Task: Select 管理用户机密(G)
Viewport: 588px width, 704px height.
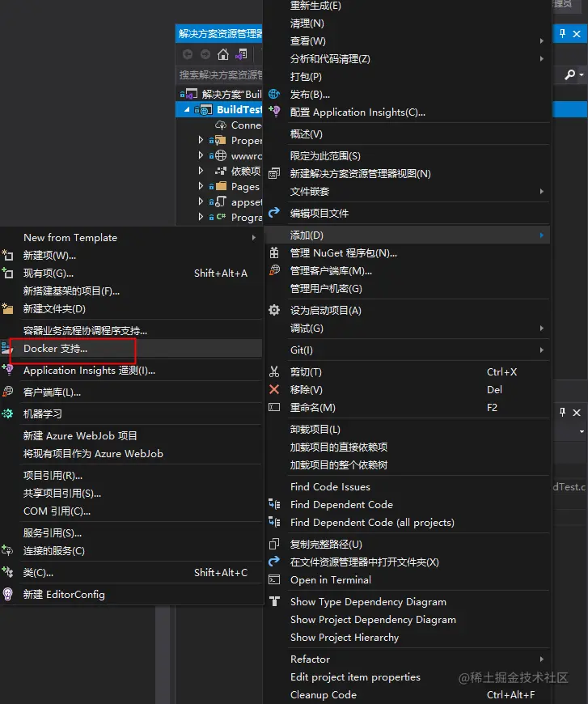Action: (x=407, y=289)
